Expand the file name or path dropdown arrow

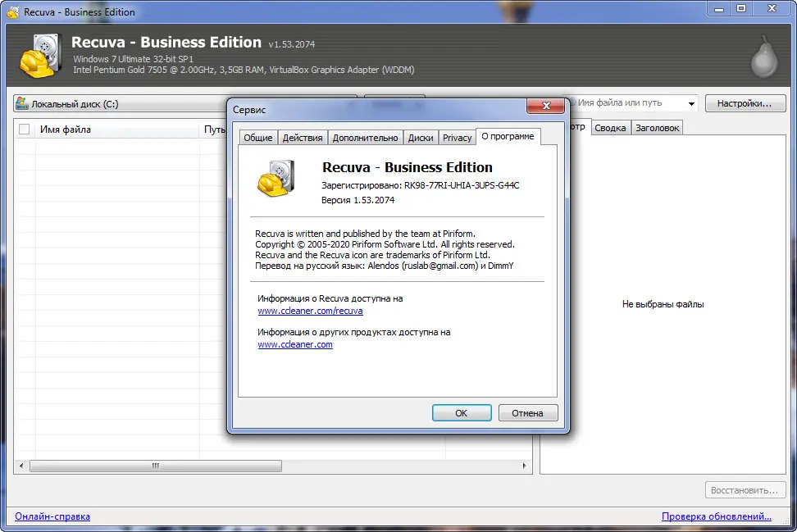click(x=691, y=103)
